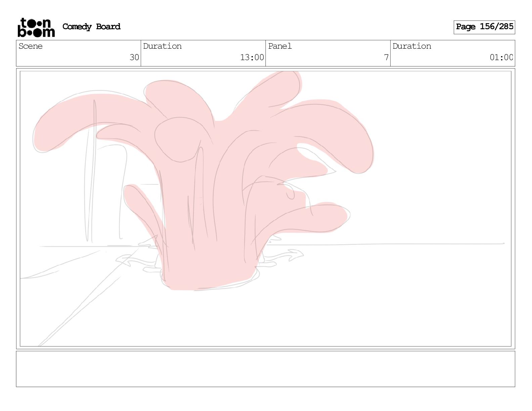Select the scene duration value '13:00'

252,57
